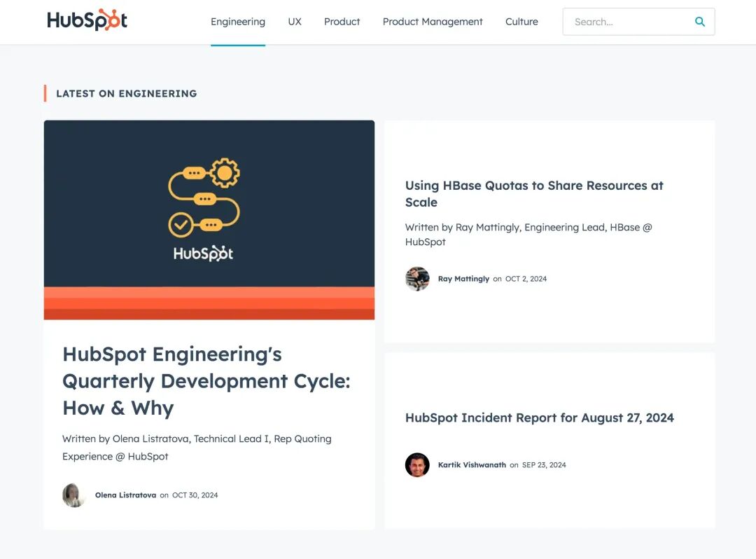Open the Quarterly Development Cycle featured image

(x=209, y=220)
